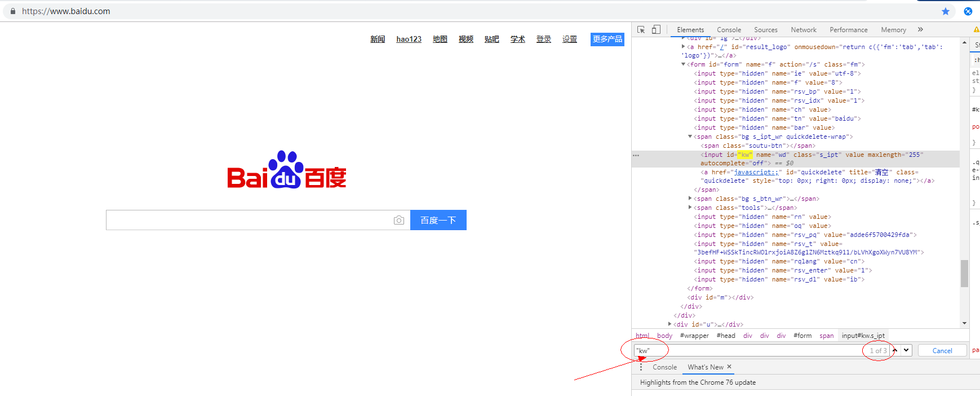Select the span class="soutu-btn" row
This screenshot has height=396, width=980.
tap(758, 146)
